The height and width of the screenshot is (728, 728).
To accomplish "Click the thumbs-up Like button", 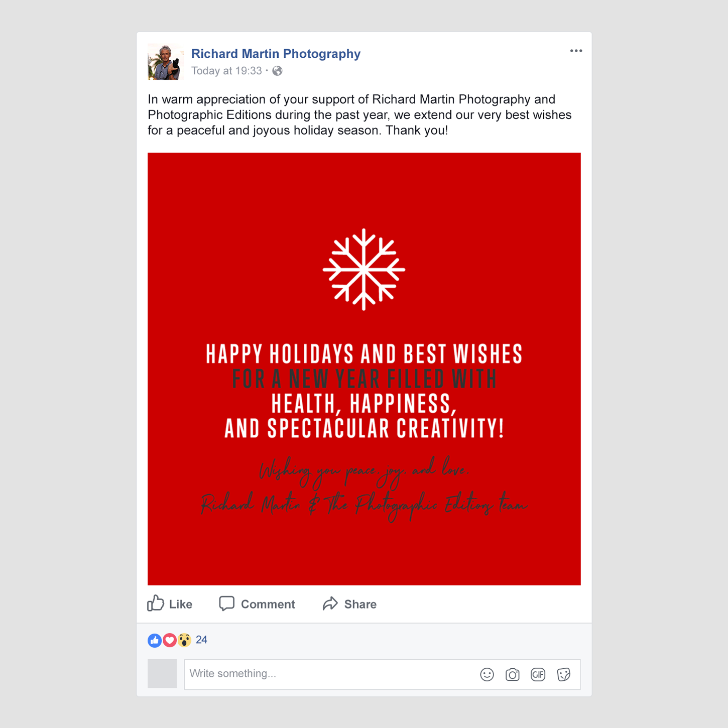I will 170,603.
